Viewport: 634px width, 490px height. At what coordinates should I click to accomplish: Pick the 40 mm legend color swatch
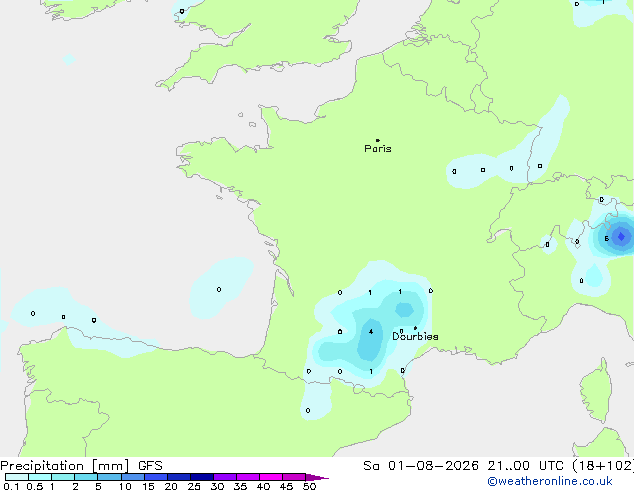271,477
